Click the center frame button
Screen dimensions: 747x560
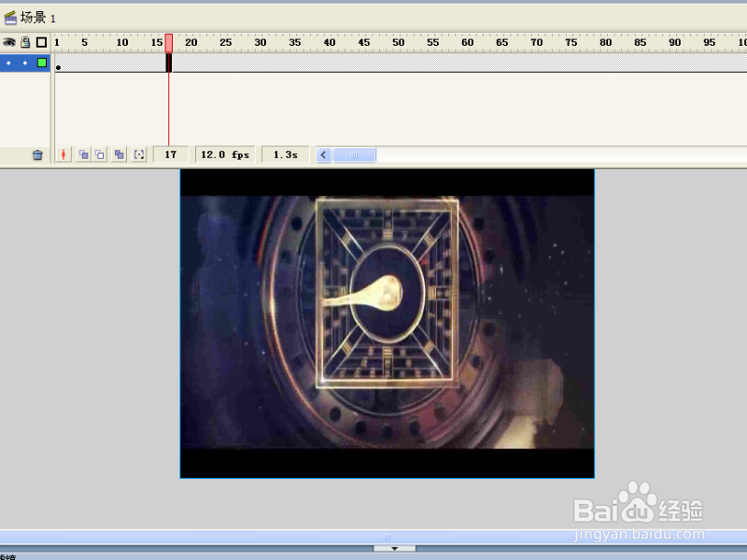63,154
